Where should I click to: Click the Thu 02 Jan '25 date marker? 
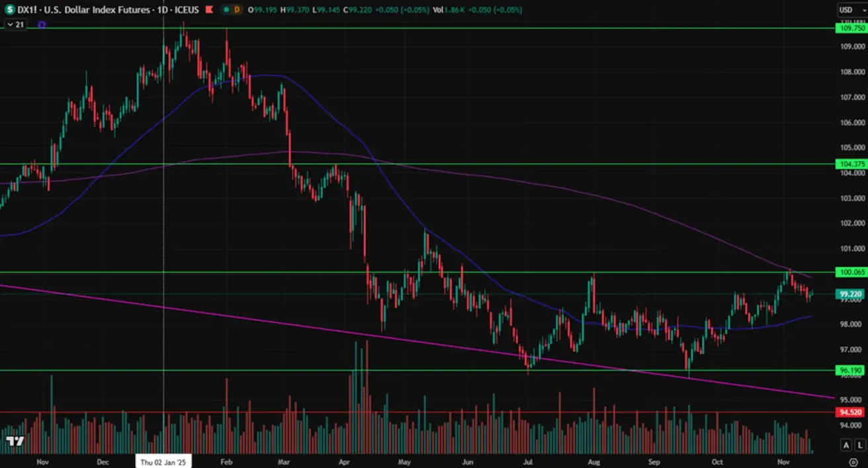[x=163, y=461]
